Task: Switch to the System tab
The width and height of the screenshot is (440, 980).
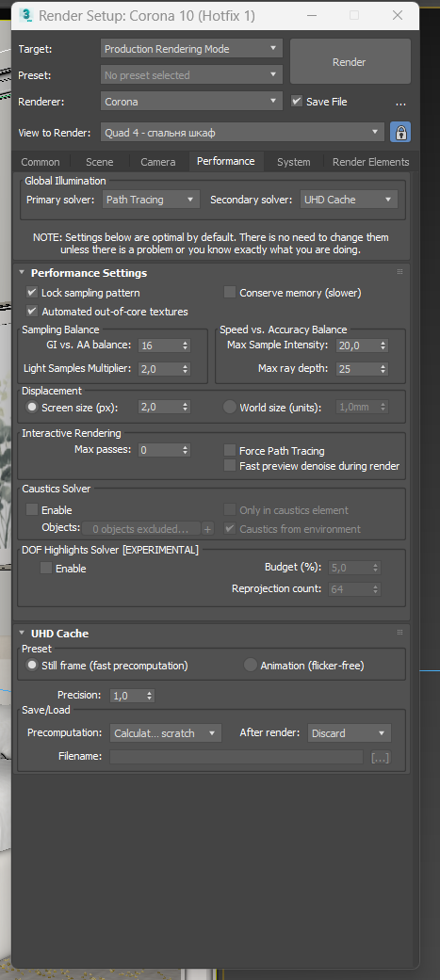Action: click(294, 162)
